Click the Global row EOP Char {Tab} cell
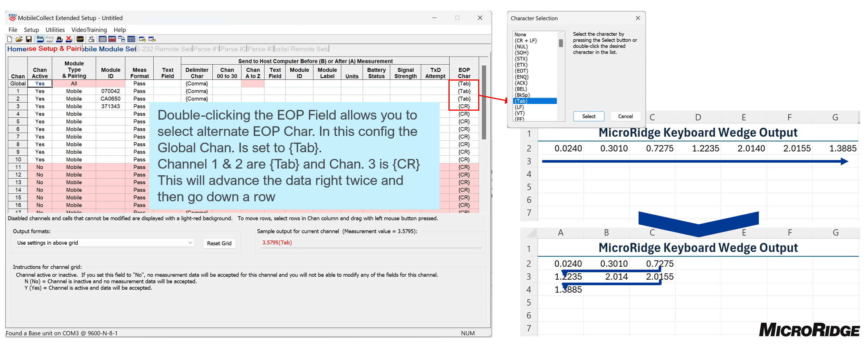The width and height of the screenshot is (868, 345). pos(464,84)
